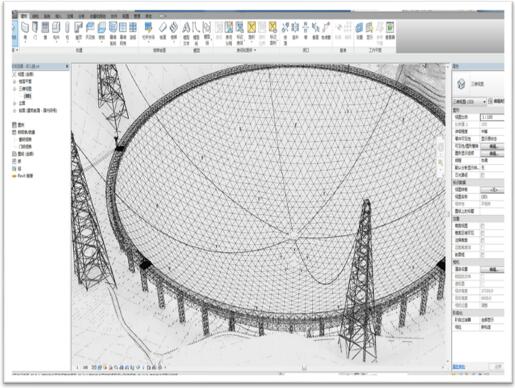515x388 pixels.
Task: Toggle the crop region visible checkbox
Action: [482, 233]
